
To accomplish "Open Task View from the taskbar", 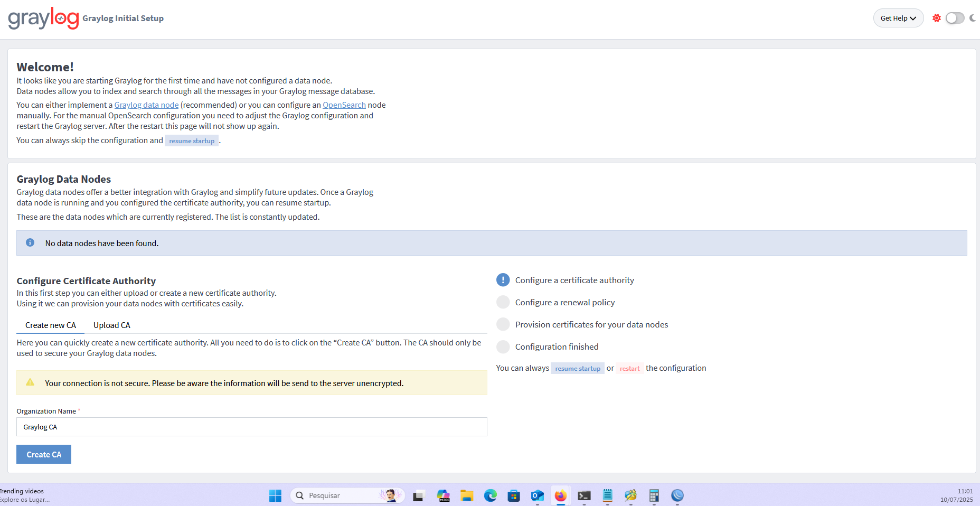I will 419,495.
